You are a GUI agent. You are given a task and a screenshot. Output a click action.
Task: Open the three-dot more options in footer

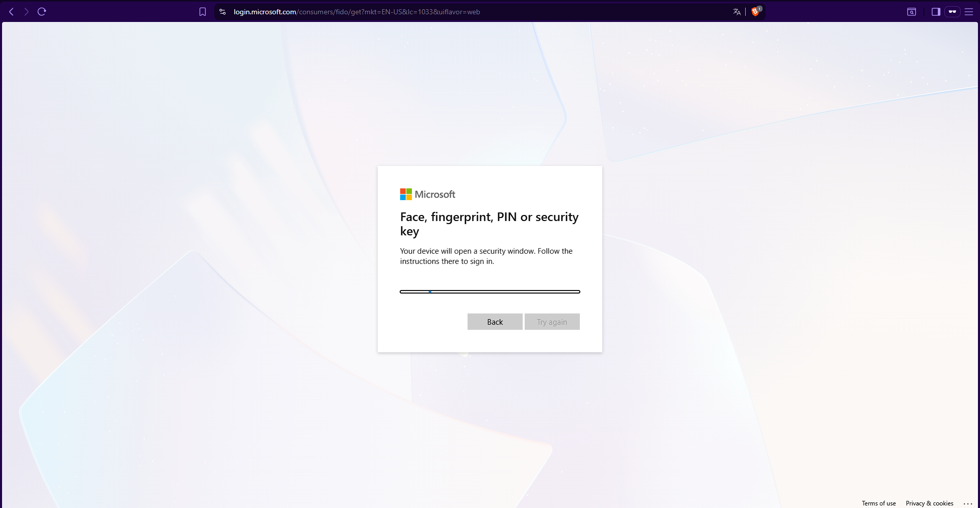[968, 503]
